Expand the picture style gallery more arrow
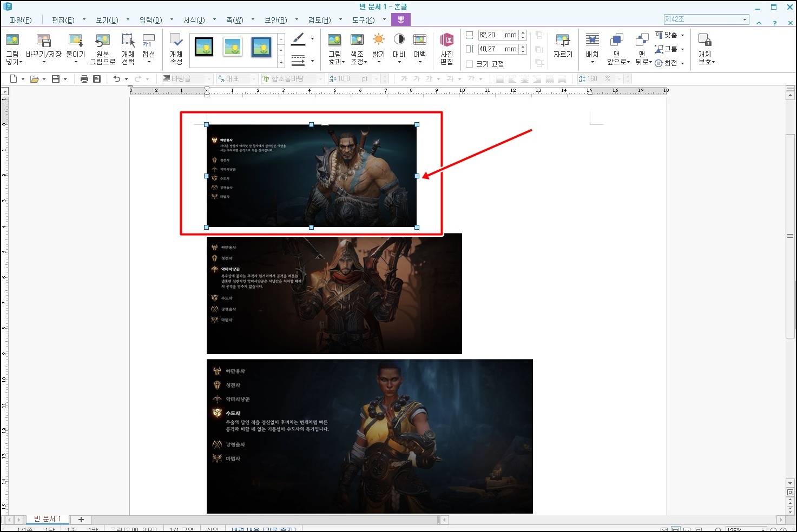The image size is (797, 532). [281, 62]
